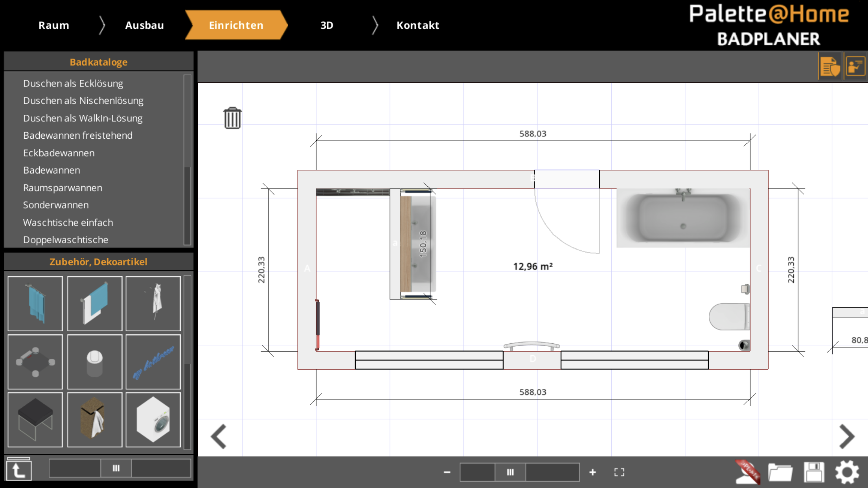Zoom in with plus button

592,472
